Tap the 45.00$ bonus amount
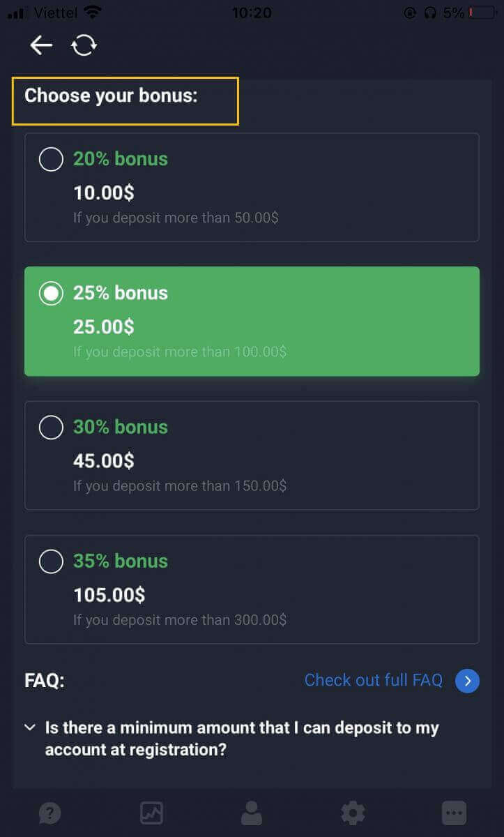The image size is (504, 837). (104, 461)
